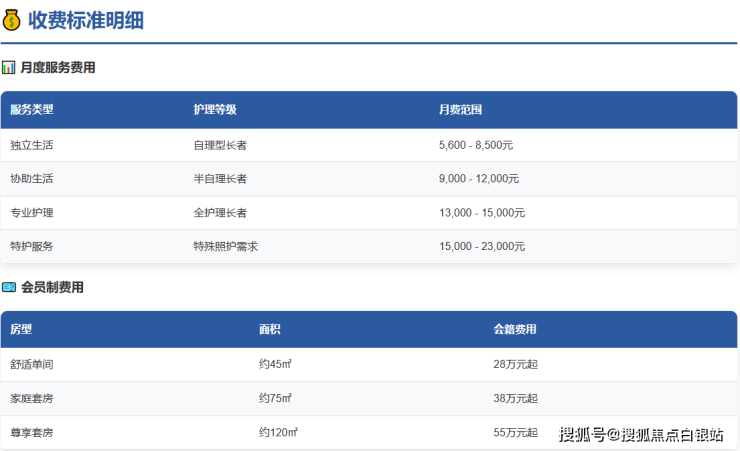Click the 15,000 - 23,000元 fee cell
Screen dimensions: 740x451
point(482,246)
